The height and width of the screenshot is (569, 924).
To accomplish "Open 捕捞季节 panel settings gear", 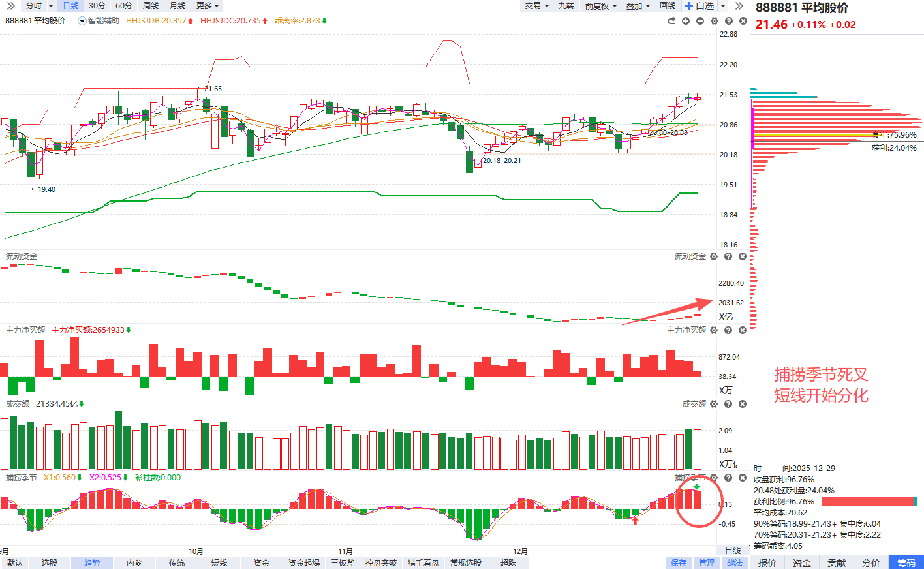I will (714, 478).
